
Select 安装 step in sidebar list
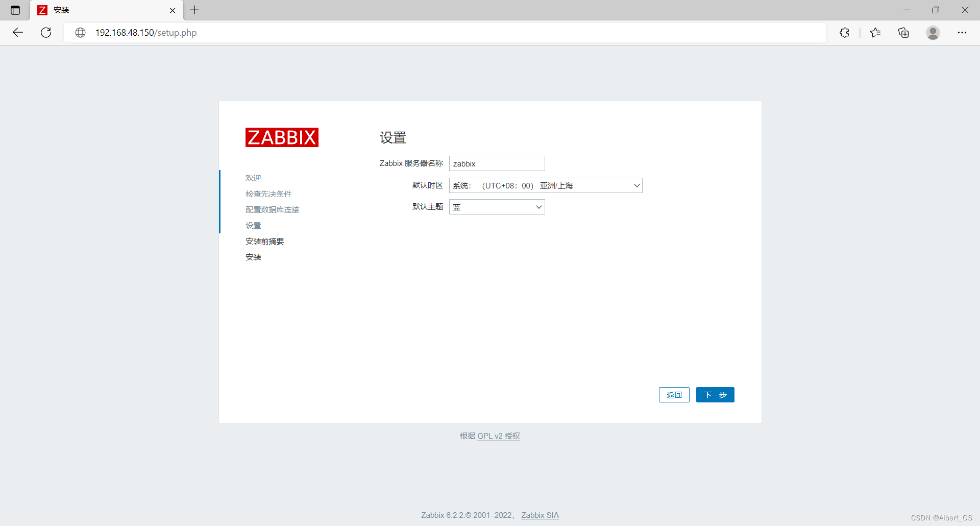click(253, 257)
